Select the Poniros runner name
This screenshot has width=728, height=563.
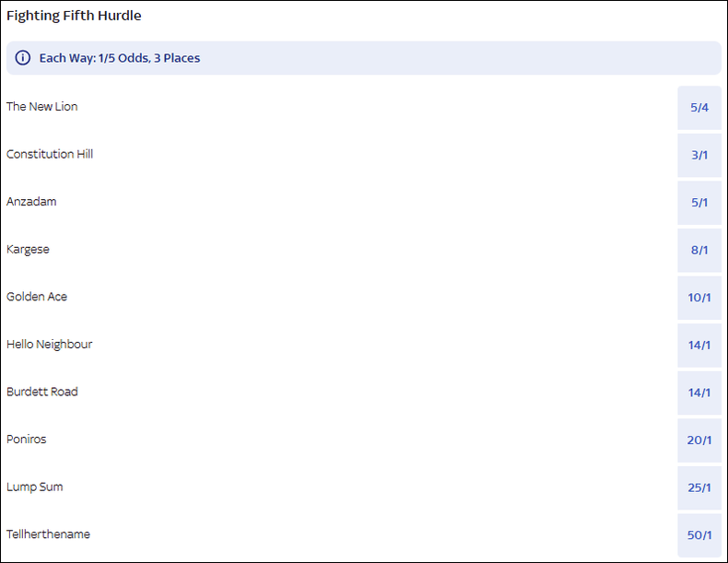click(26, 440)
